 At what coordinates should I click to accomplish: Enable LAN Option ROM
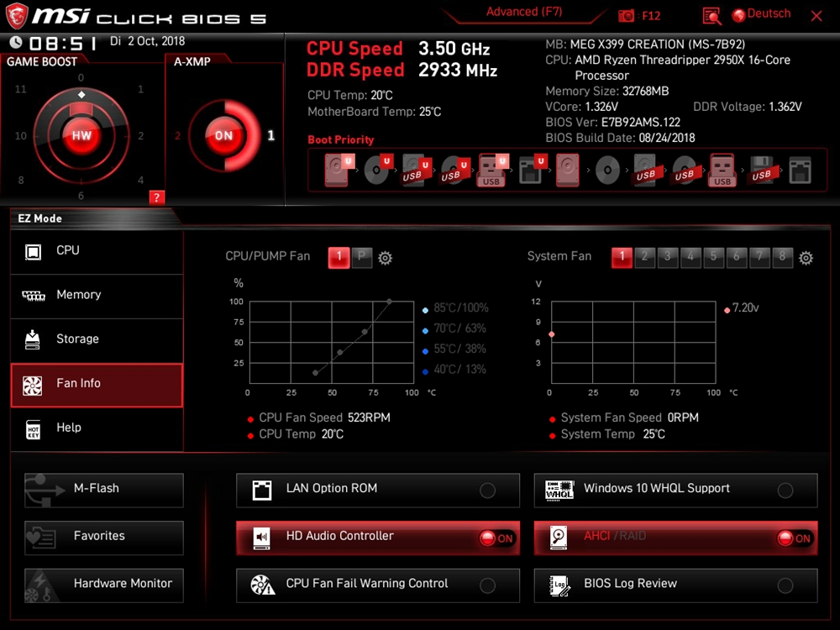(487, 491)
